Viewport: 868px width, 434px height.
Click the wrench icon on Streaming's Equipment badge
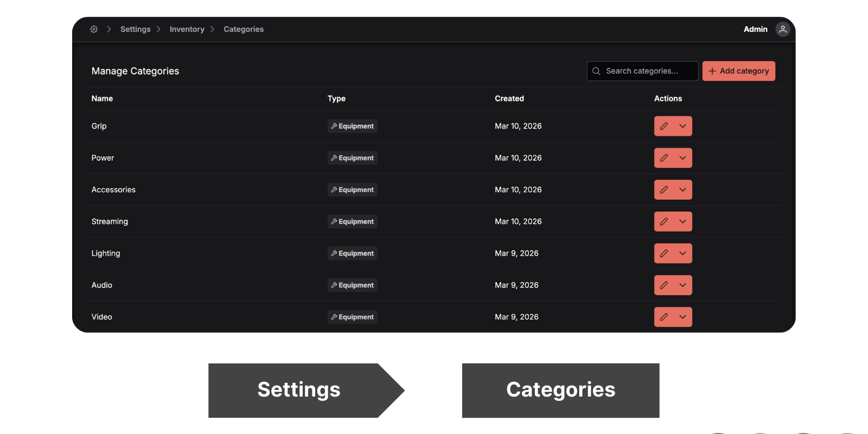pyautogui.click(x=334, y=221)
